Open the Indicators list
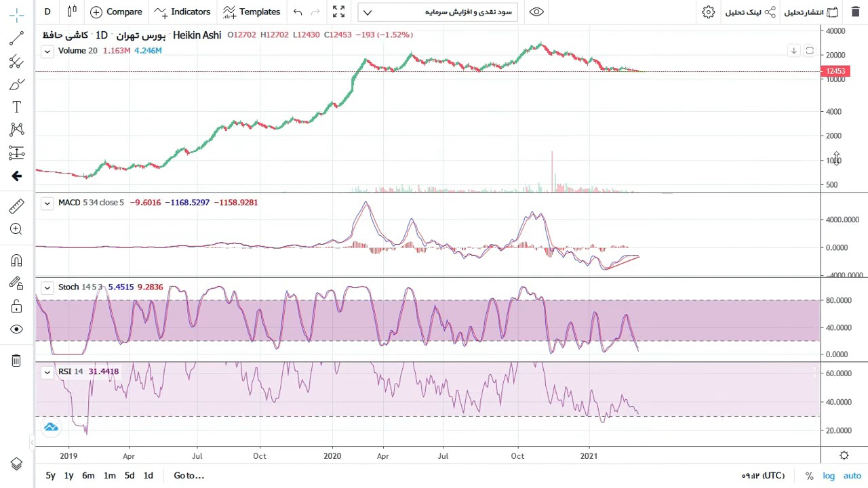 point(182,12)
